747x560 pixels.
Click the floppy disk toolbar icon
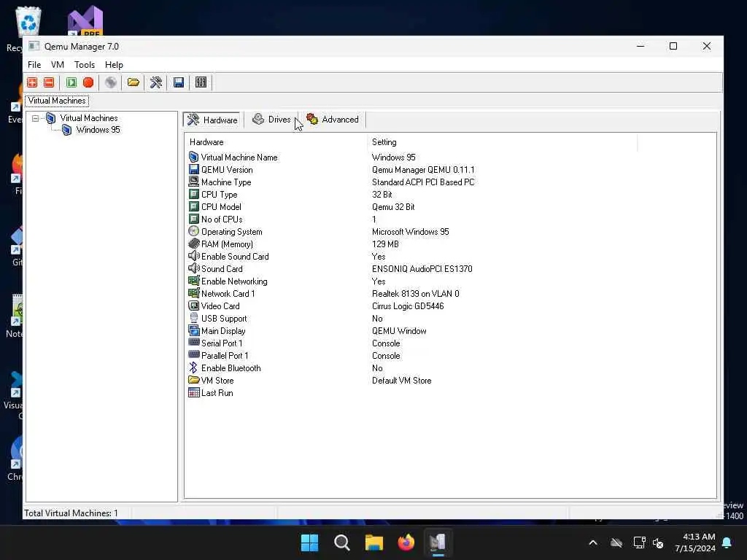coord(179,82)
